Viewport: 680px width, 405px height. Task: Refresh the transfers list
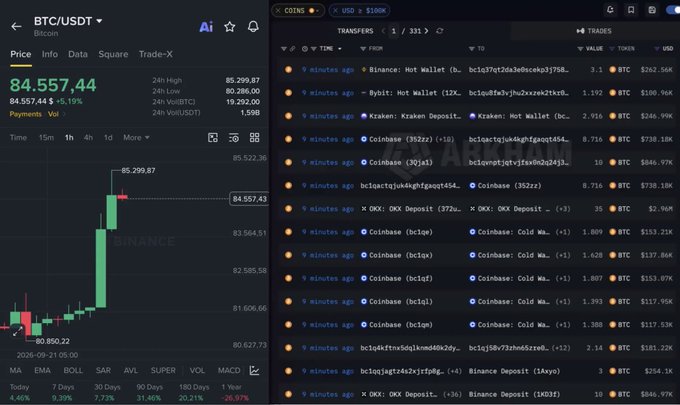(x=440, y=31)
